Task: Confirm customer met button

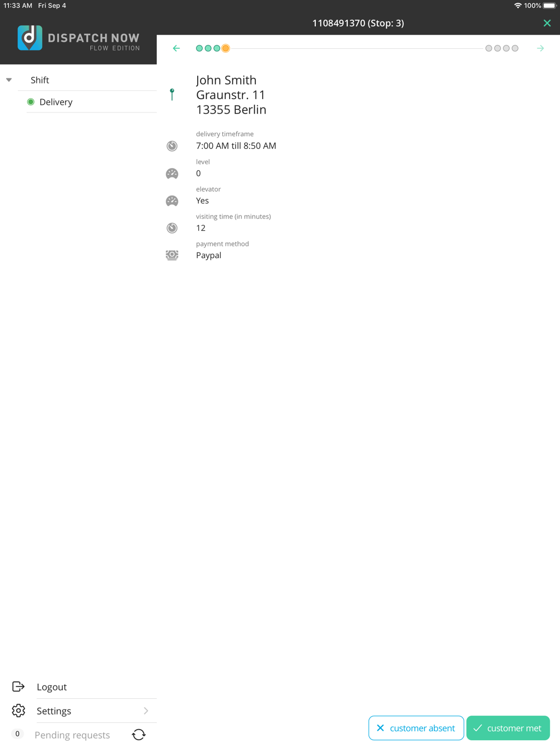Action: click(508, 728)
